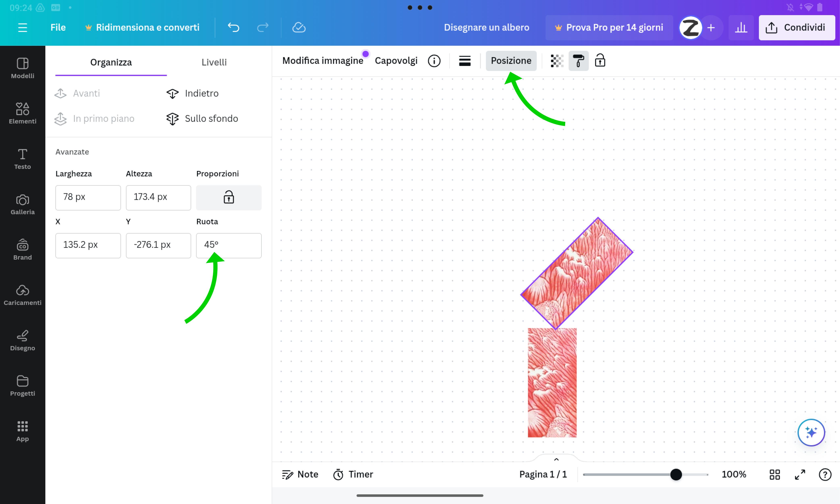
Task: Open the Disegno drawing panel
Action: click(22, 340)
